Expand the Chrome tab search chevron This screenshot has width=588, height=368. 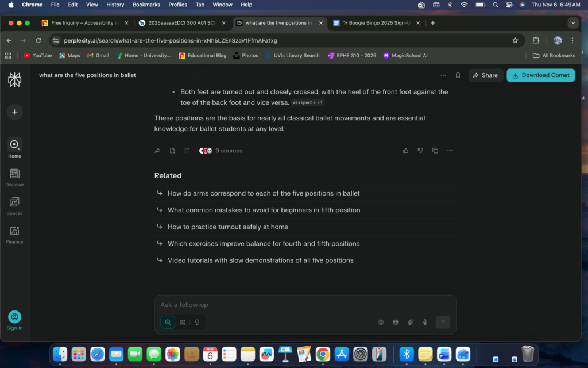pyautogui.click(x=572, y=23)
